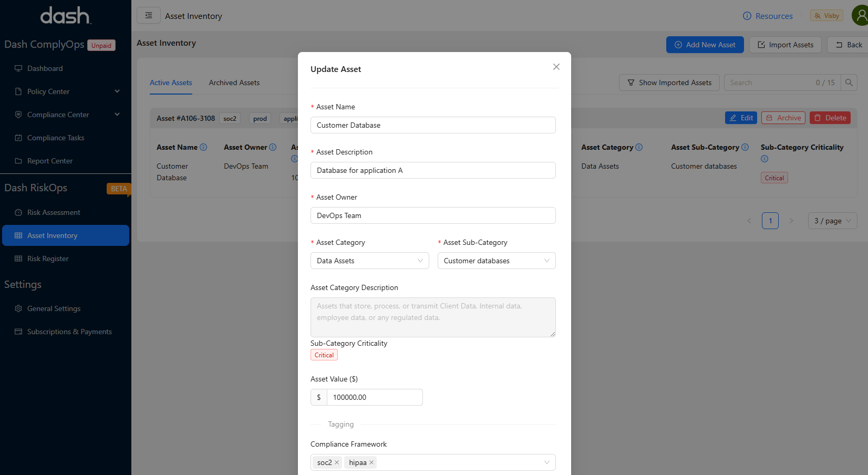Screen dimensions: 868x475
Task: Switch to the Archived Assets tab
Action: point(234,82)
